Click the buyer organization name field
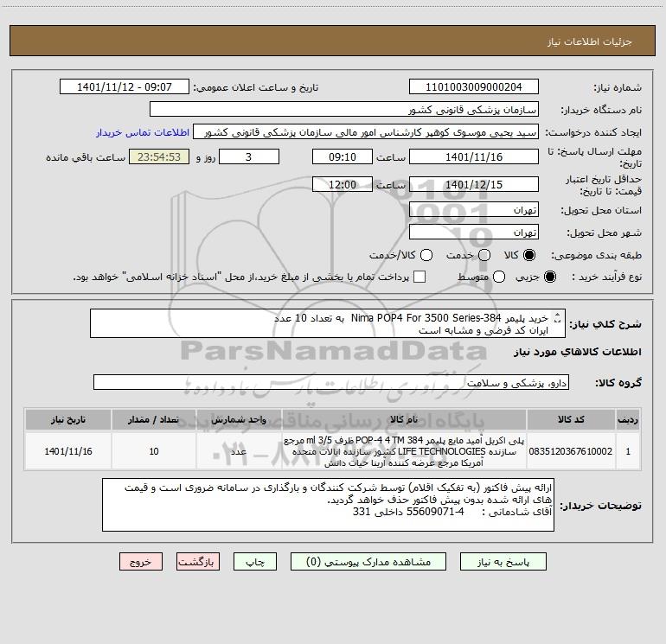Viewport: 666px width, 644px height. pos(344,110)
